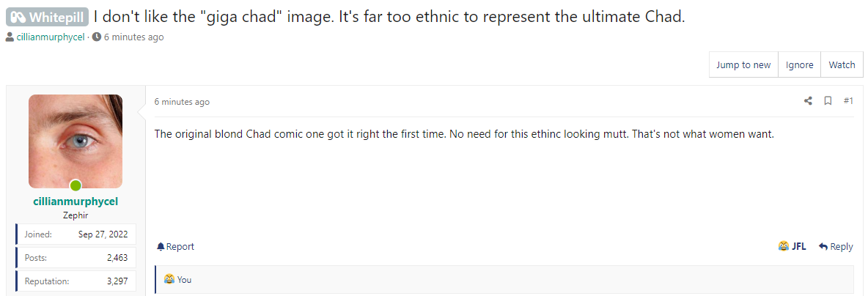Viewport: 868px width, 296px height.
Task: Click the clock icon near thread timestamp
Action: (x=97, y=37)
